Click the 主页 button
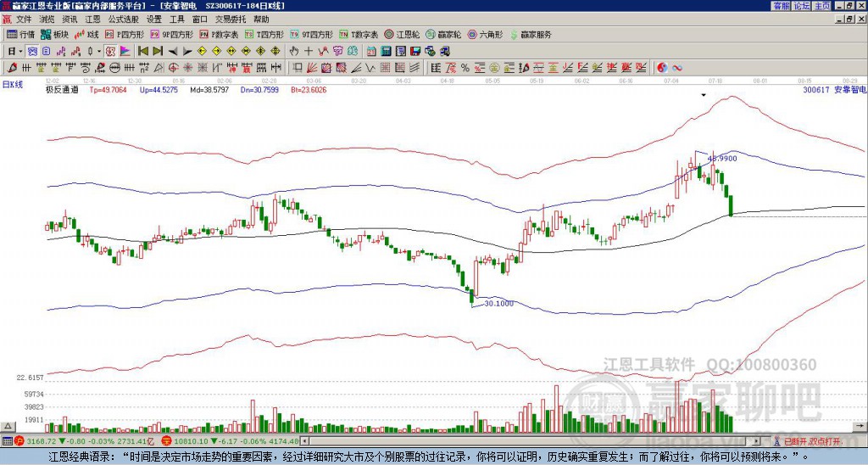Viewport: 868px width, 465px height. [x=822, y=6]
